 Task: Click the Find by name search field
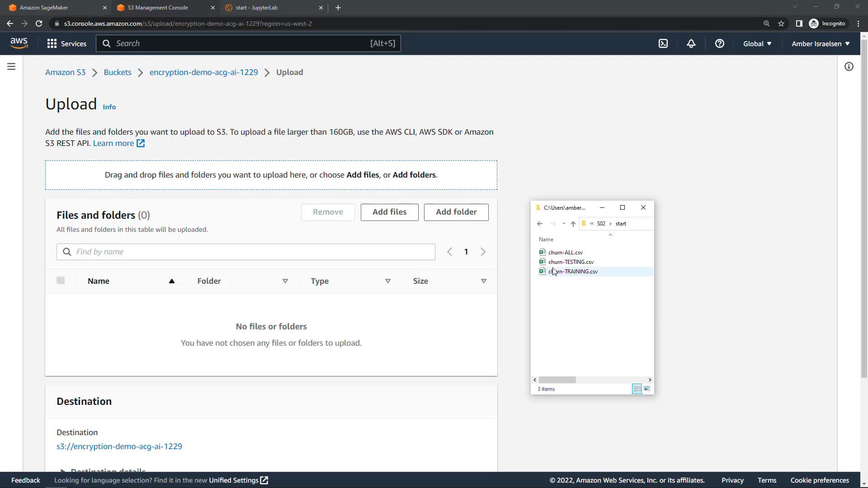click(x=245, y=252)
